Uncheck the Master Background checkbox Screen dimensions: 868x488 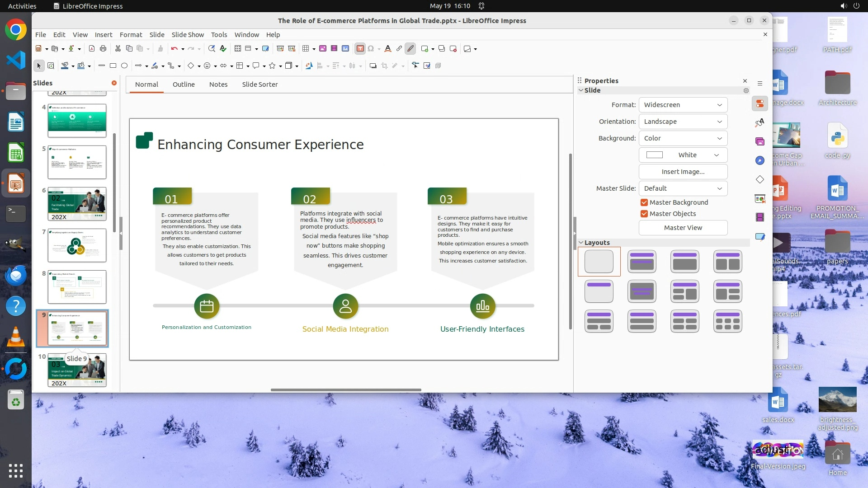pyautogui.click(x=644, y=202)
